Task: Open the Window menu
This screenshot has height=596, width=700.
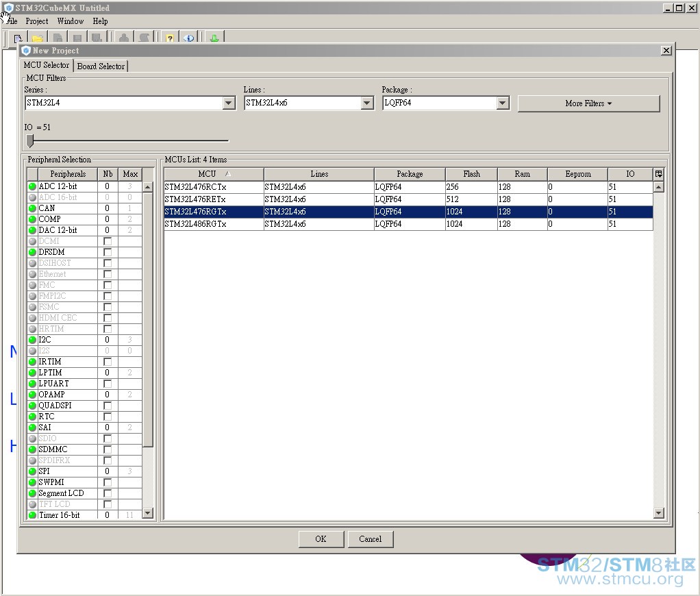Action: (70, 21)
